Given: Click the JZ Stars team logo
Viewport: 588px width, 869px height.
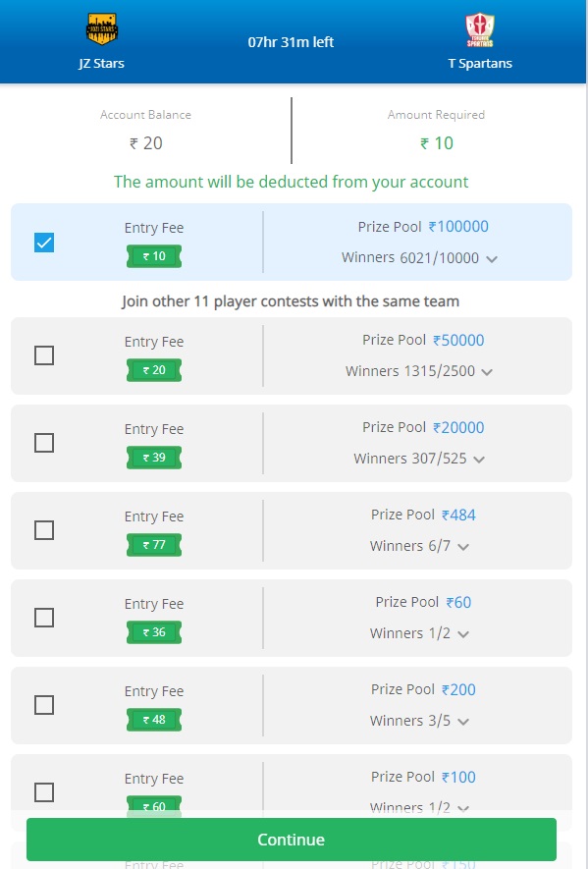Looking at the screenshot, I should [x=102, y=28].
